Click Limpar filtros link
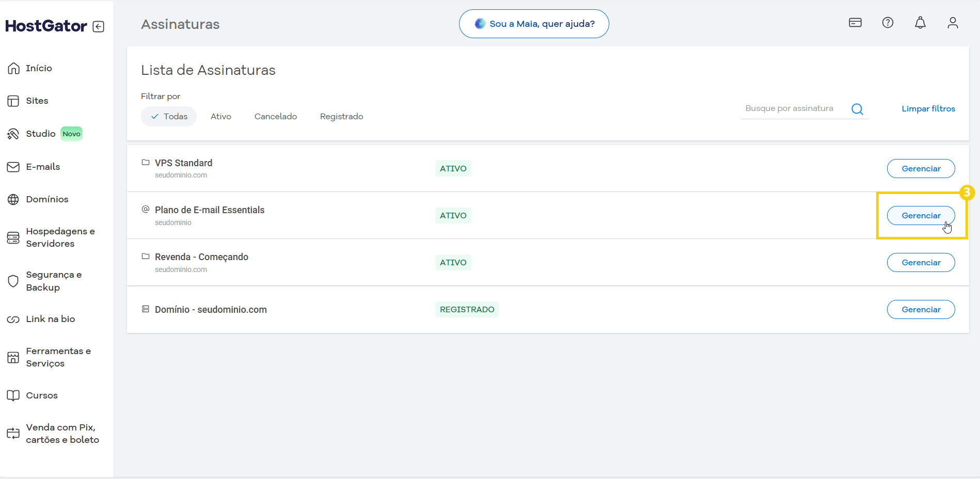Screen dimensions: 980x479 tap(928, 109)
